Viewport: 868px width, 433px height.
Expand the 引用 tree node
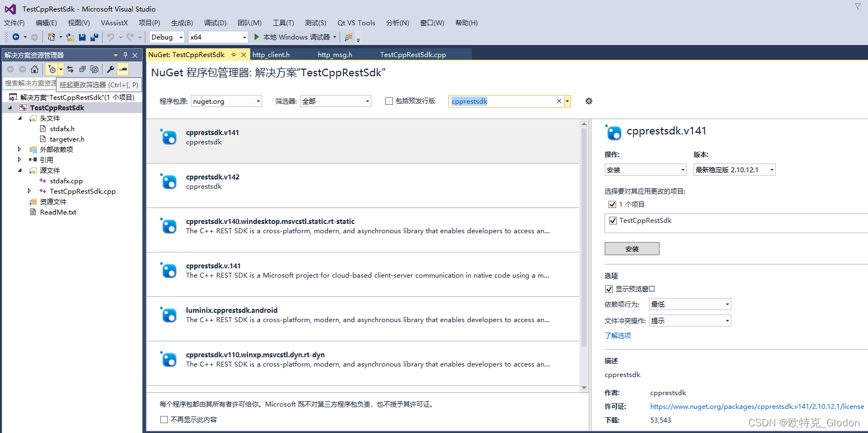20,160
